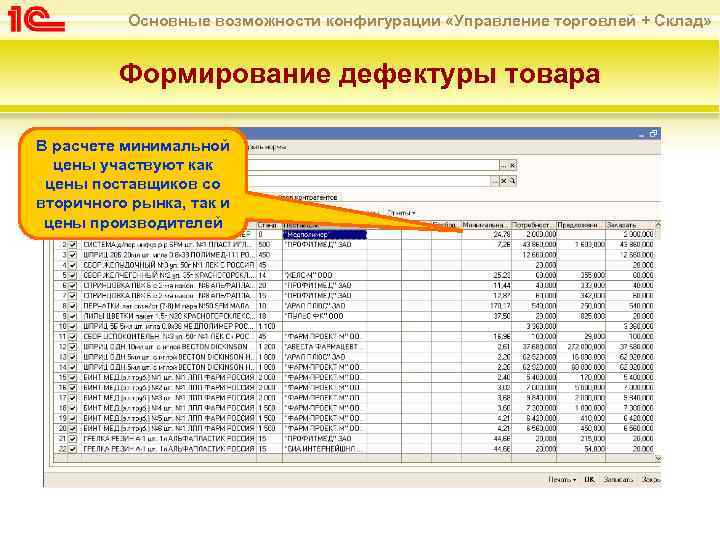720x540 pixels.
Task: Click the Закрыть button at bottom right
Action: [651, 479]
